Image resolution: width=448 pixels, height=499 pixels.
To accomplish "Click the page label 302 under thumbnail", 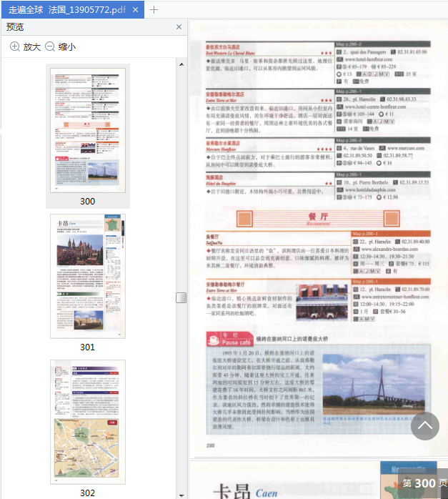I will pyautogui.click(x=87, y=493).
